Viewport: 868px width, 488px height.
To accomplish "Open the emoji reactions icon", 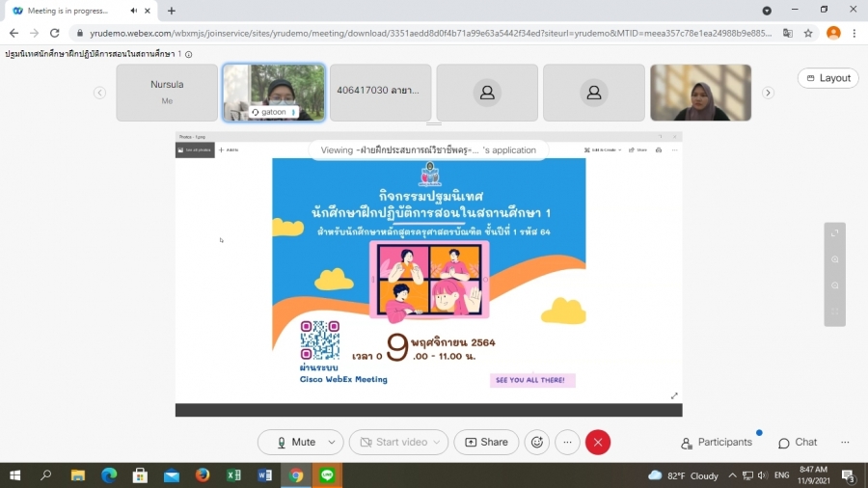I will [537, 442].
